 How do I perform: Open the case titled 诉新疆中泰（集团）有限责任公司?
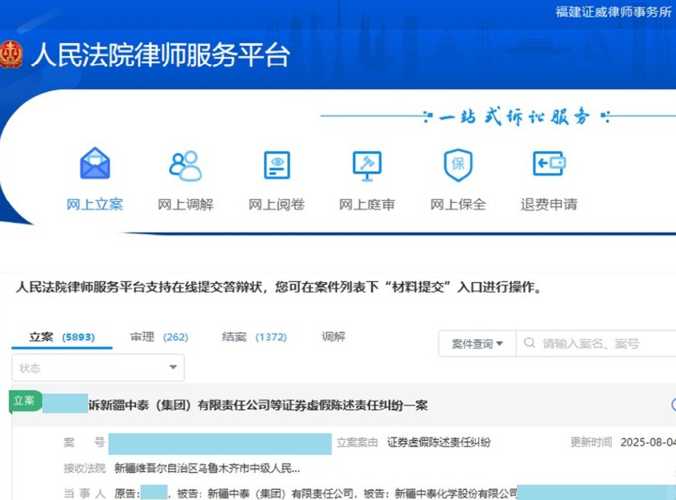tap(258, 405)
